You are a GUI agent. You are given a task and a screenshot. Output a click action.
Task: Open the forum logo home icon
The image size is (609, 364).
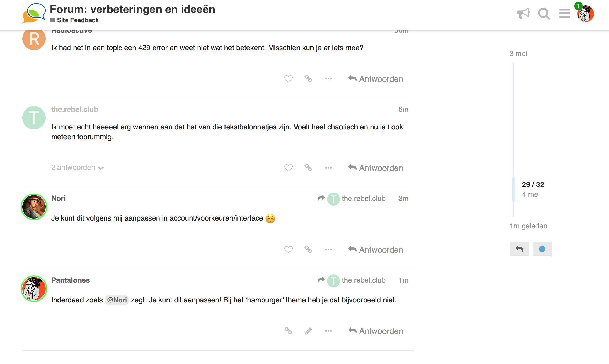click(34, 13)
